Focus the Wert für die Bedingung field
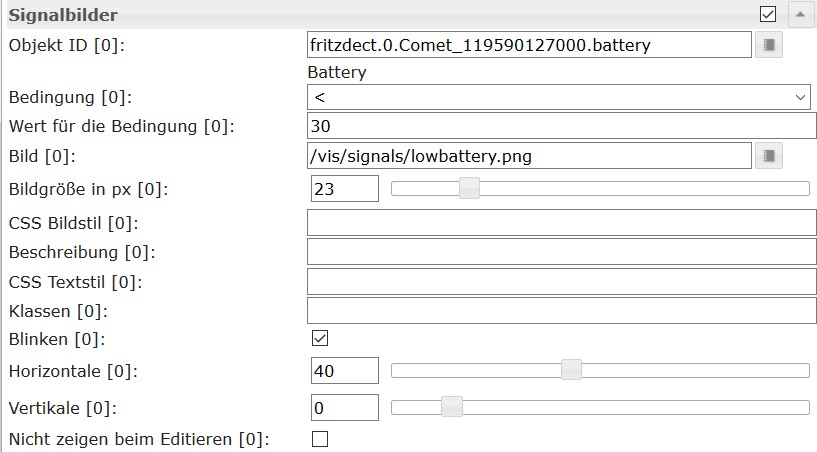This screenshot has width=817, height=452. pyautogui.click(x=562, y=126)
